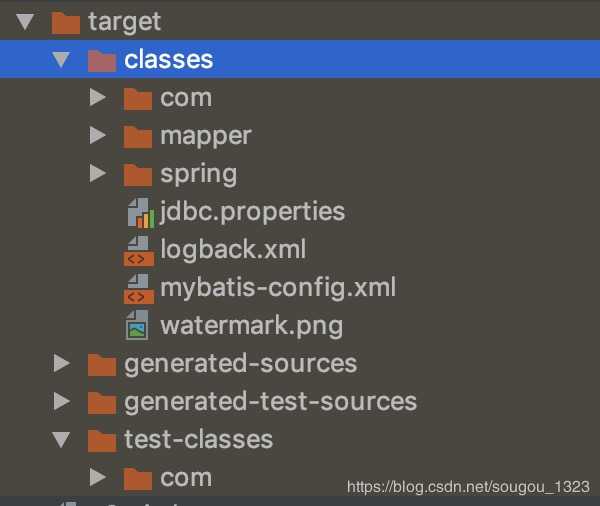Select the test-classes folder label
This screenshot has width=600, height=506.
pyautogui.click(x=198, y=440)
